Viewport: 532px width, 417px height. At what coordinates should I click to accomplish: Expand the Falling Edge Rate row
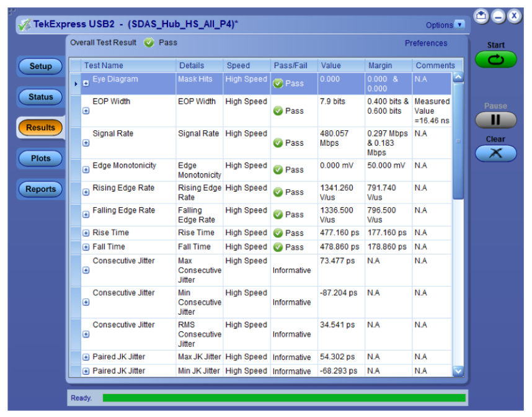tap(86, 215)
